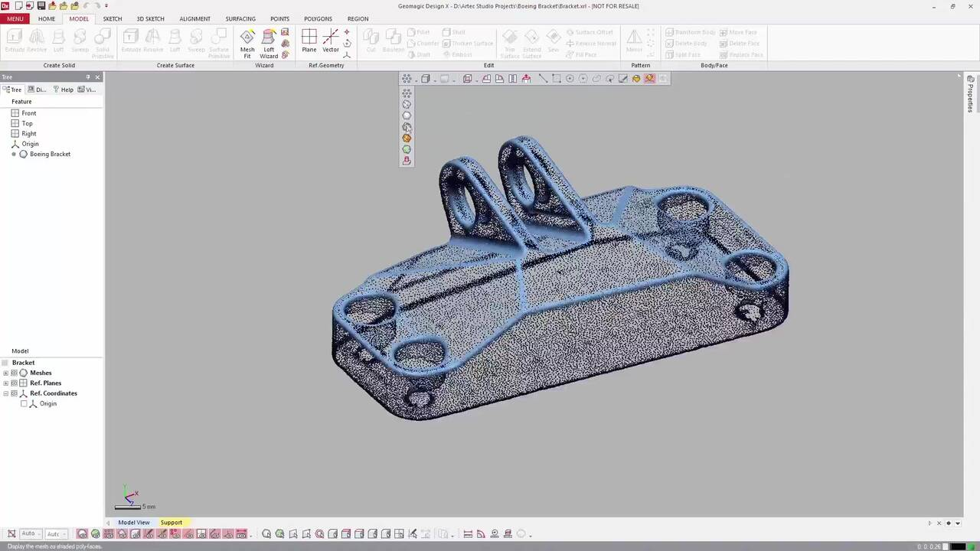Click the highlighted orange icon in viewport toolbar

click(x=649, y=78)
